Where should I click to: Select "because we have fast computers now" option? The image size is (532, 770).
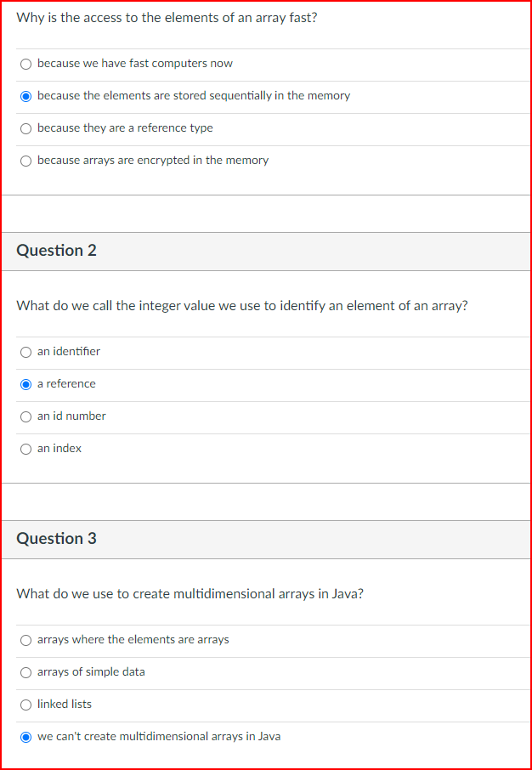coord(25,64)
